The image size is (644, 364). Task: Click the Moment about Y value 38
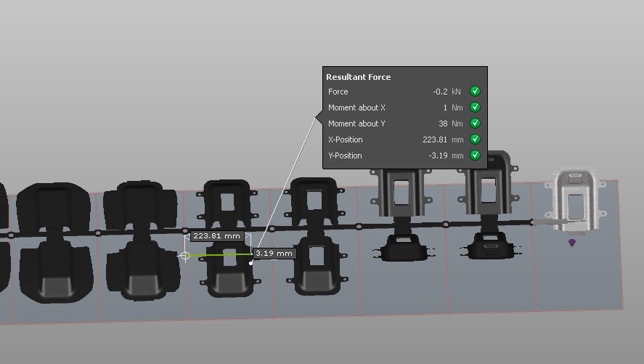[443, 124]
